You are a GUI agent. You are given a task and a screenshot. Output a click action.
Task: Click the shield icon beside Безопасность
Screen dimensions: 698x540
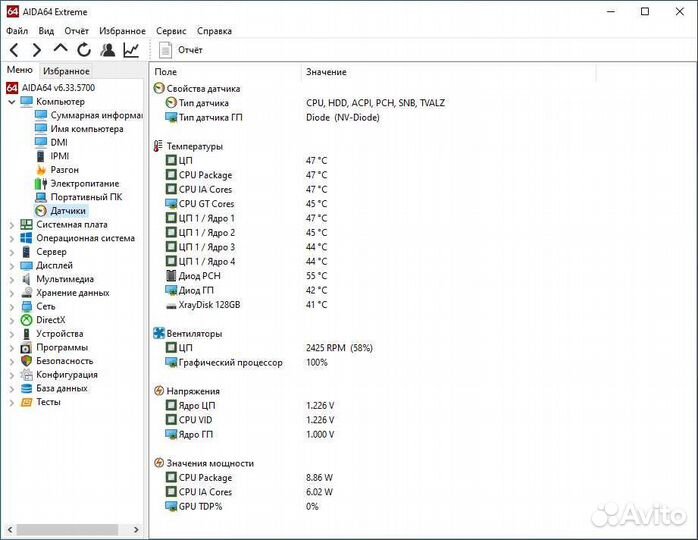coord(27,361)
